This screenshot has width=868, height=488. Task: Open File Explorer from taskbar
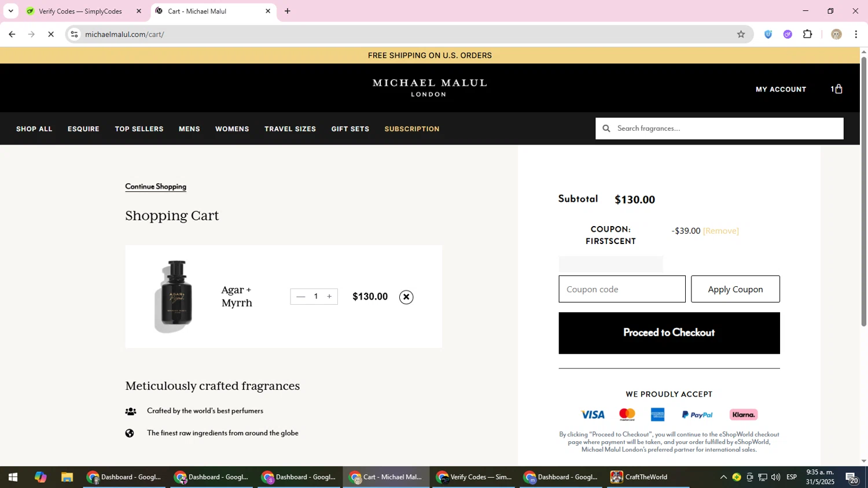pyautogui.click(x=67, y=477)
